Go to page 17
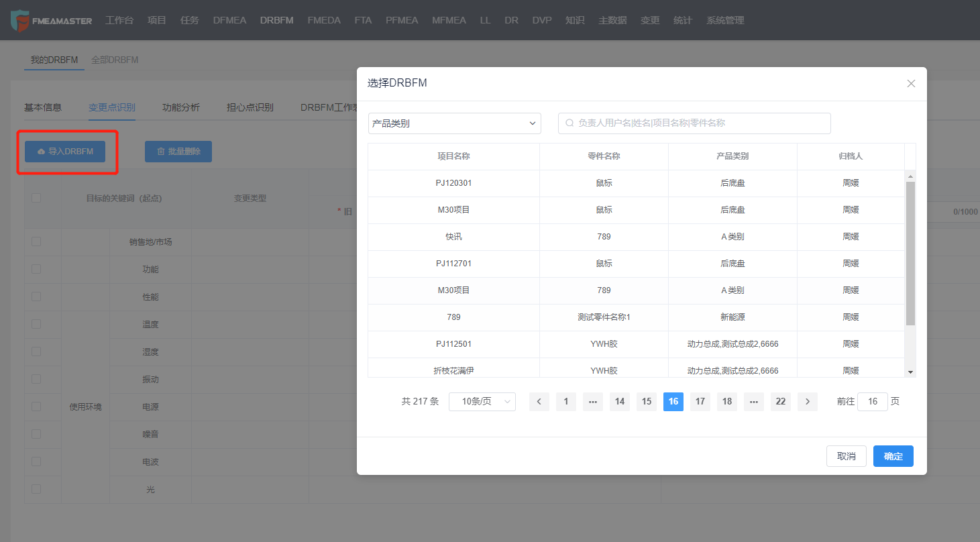This screenshot has width=980, height=542. 700,402
